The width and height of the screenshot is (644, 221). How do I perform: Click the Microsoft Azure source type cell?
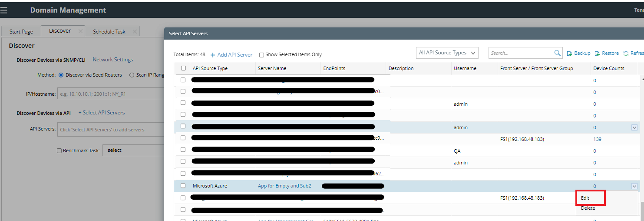point(210,186)
